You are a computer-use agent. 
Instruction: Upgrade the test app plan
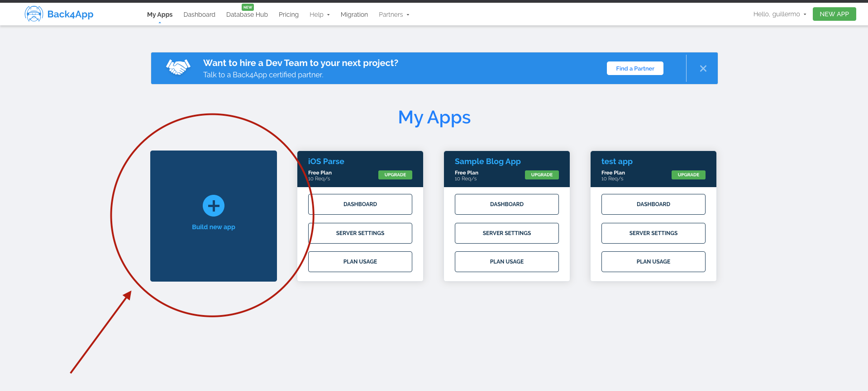pyautogui.click(x=688, y=175)
